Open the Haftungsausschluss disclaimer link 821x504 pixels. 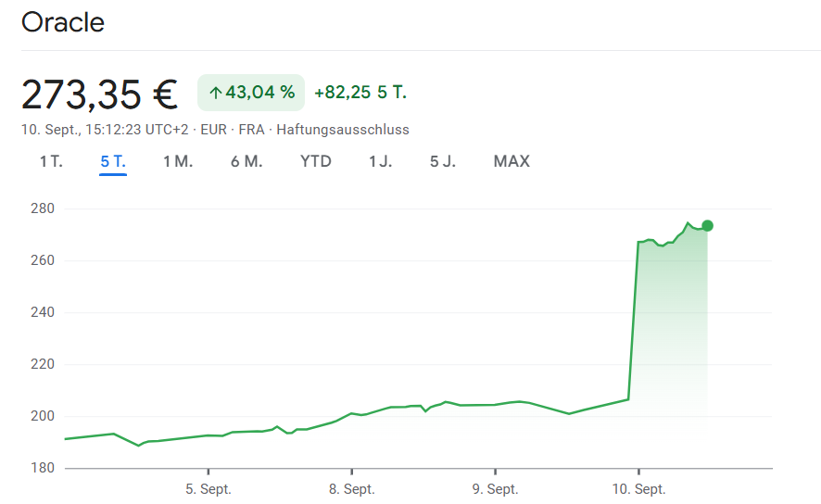pos(343,130)
